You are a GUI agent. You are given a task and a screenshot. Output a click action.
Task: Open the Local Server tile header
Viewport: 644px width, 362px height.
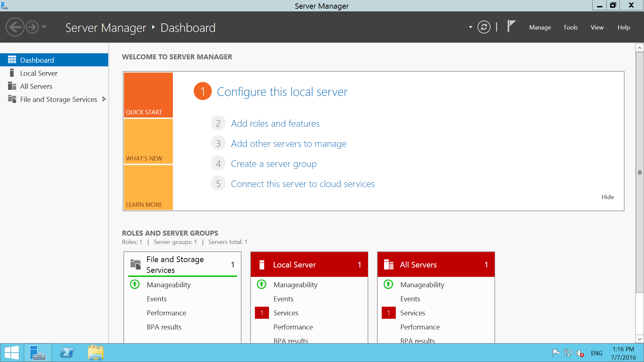pos(309,264)
